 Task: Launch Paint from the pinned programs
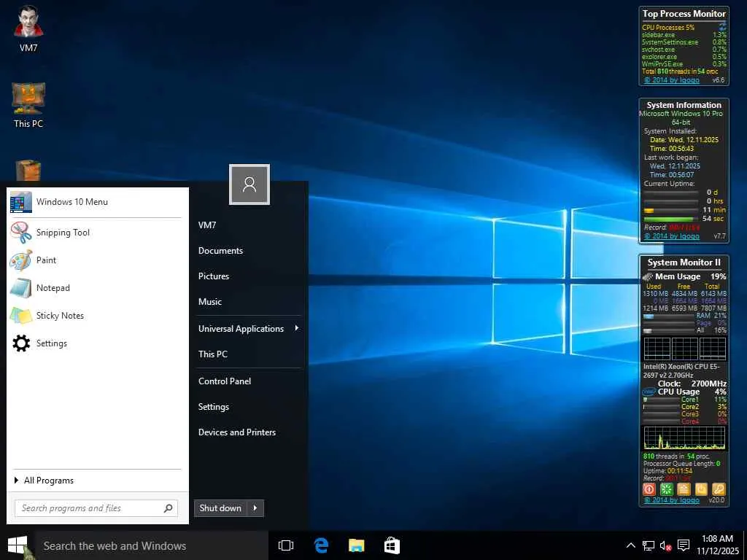46,260
